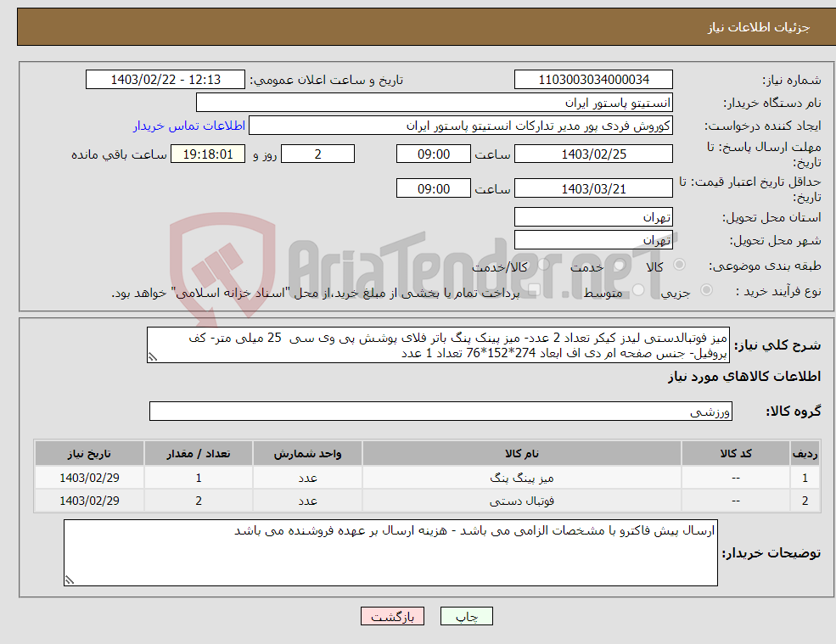
Task: Click need date of فوتبال دستی row
Action: (x=89, y=501)
